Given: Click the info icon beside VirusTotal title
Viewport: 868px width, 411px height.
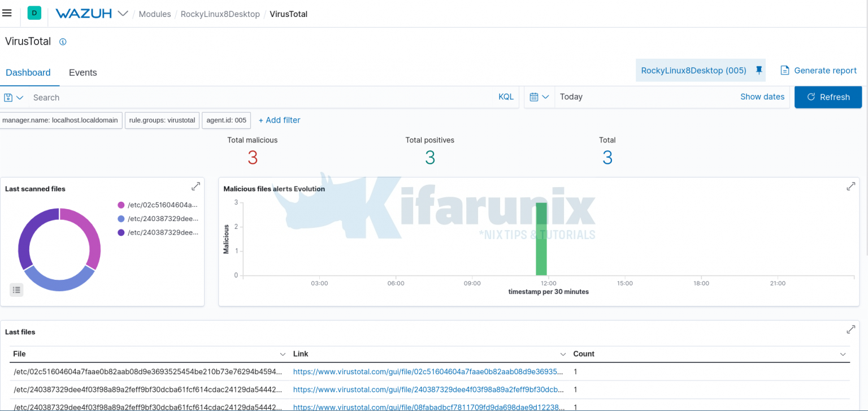Looking at the screenshot, I should coord(63,41).
